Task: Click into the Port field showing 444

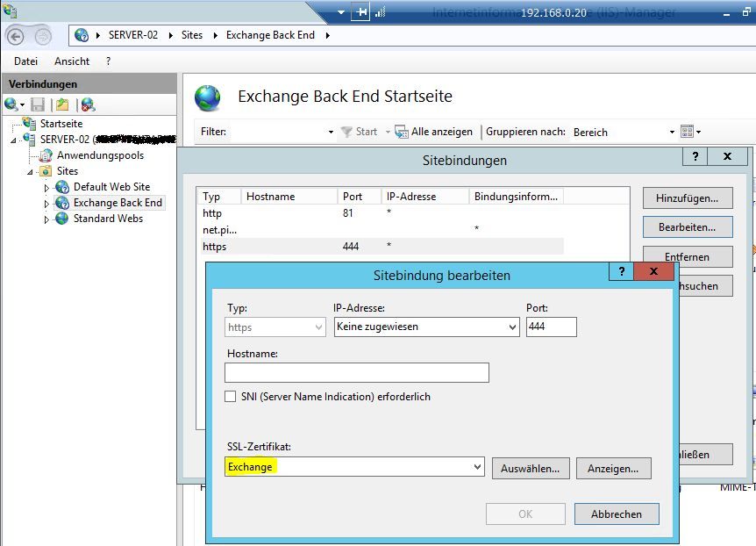Action: 551,327
